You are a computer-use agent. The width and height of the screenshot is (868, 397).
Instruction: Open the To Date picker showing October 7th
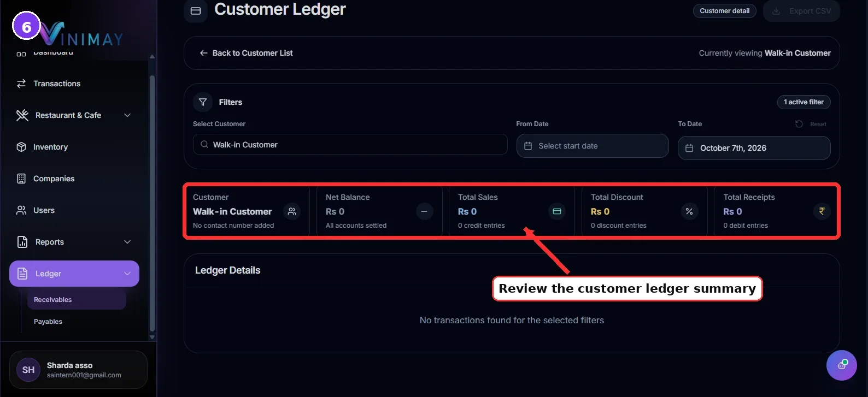[x=754, y=148]
